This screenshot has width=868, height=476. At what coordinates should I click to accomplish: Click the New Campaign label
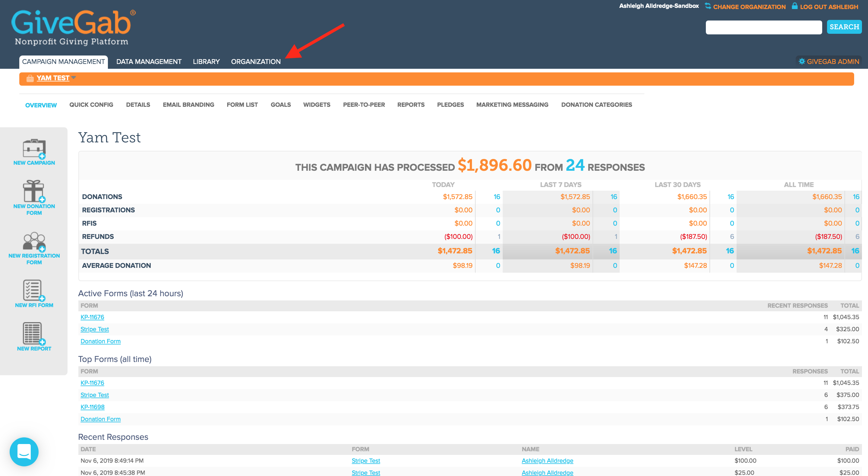click(34, 163)
